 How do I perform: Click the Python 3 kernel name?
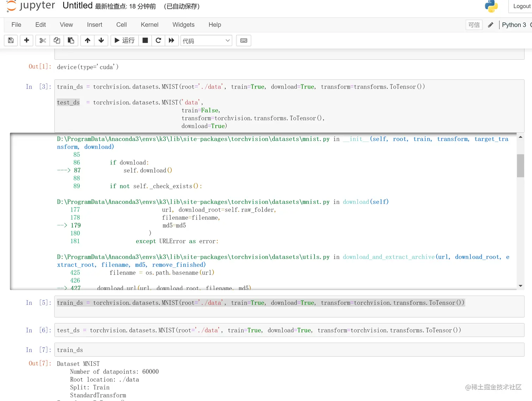pos(514,25)
